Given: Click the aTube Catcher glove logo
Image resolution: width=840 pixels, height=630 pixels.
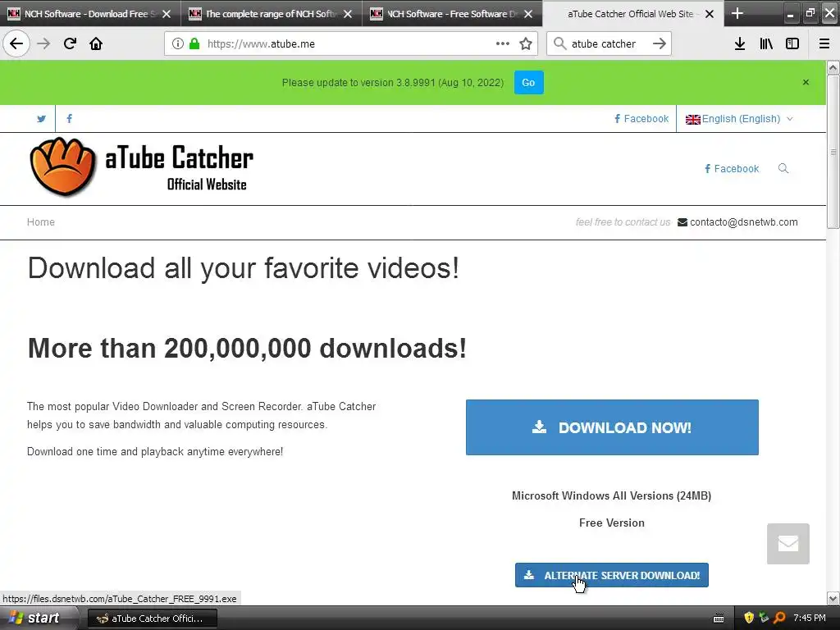Looking at the screenshot, I should pyautogui.click(x=62, y=167).
